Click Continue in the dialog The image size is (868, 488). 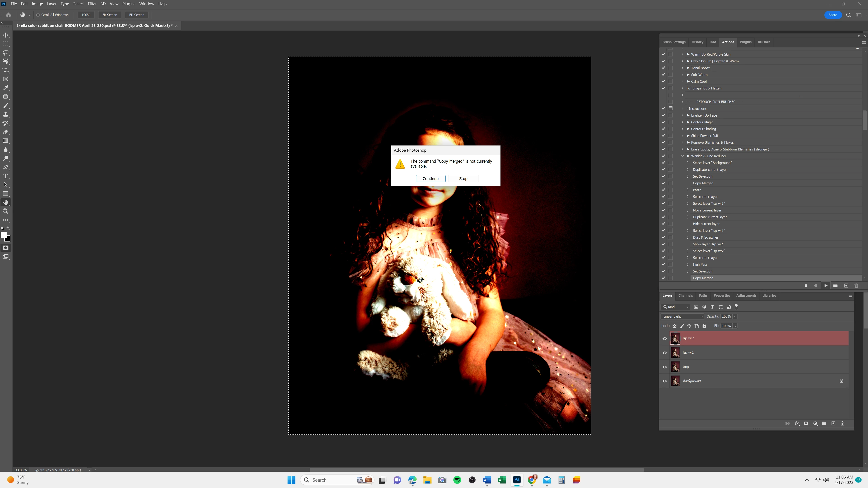point(430,178)
